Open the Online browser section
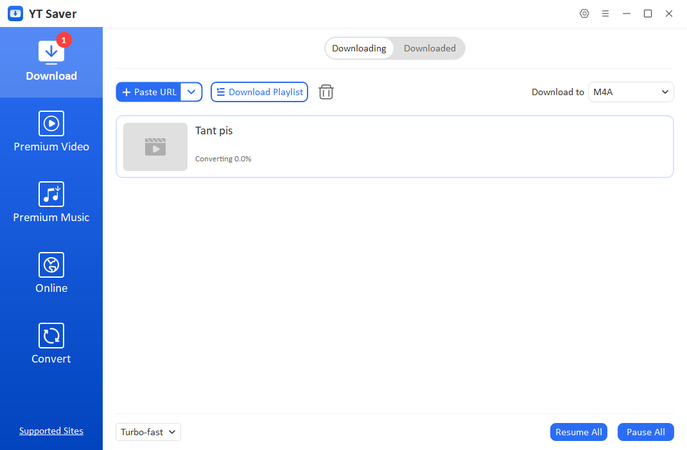The height and width of the screenshot is (450, 687). [51, 275]
